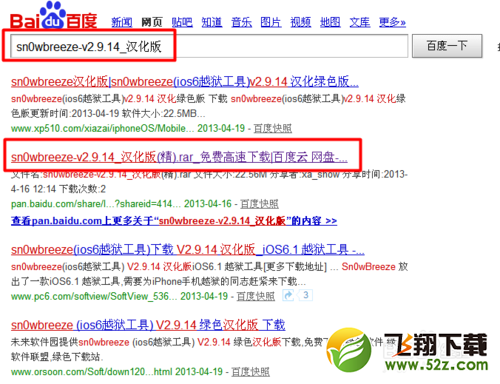The image size is (500, 384).
Task: Open the 贴吧 tab
Action: tap(182, 22)
